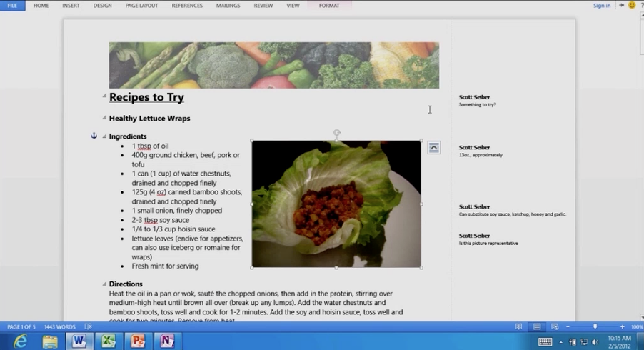Open the Layout Options button beside the picture
This screenshot has height=350, width=644.
point(433,148)
